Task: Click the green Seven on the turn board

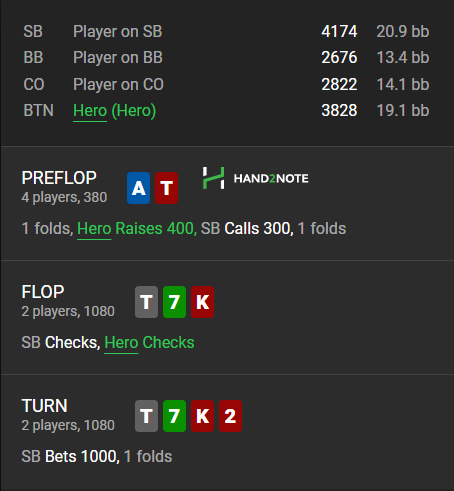Action: point(174,416)
